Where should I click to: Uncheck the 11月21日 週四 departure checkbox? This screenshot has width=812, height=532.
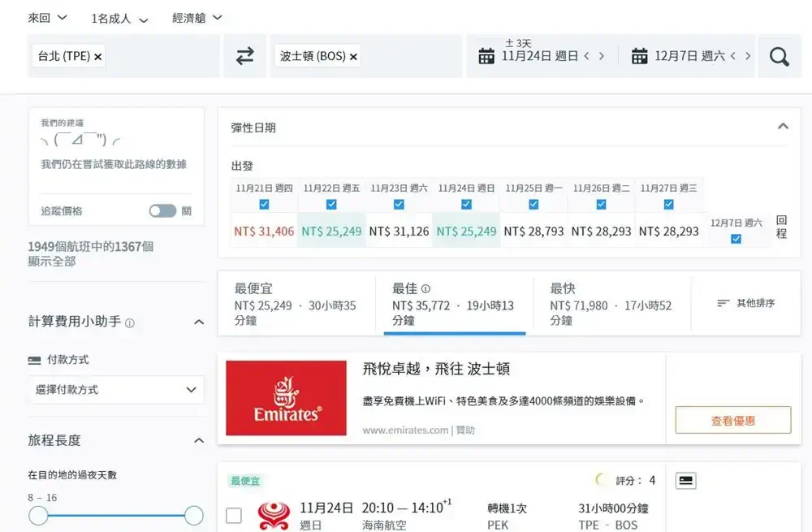(264, 204)
